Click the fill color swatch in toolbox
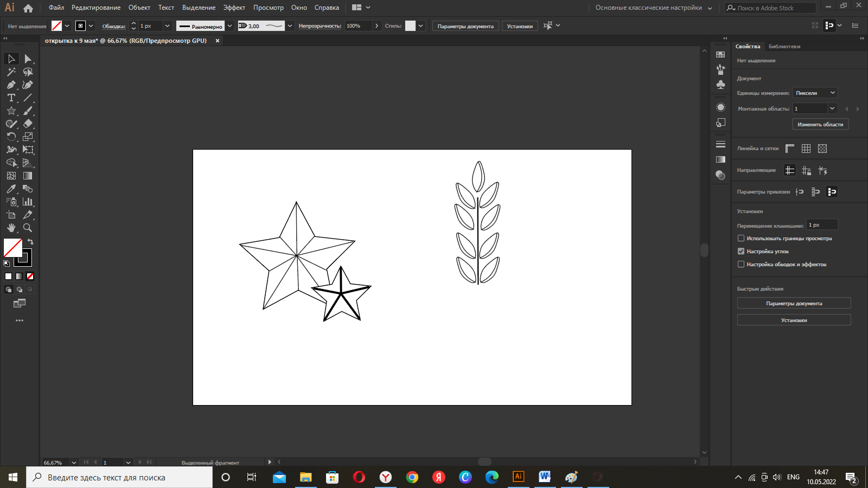Image resolution: width=868 pixels, height=488 pixels. click(12, 248)
